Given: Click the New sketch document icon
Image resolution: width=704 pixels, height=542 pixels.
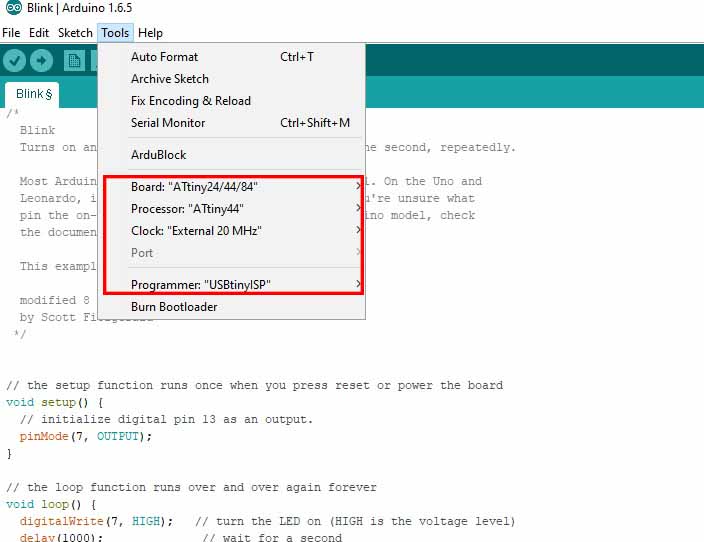Looking at the screenshot, I should 74,61.
